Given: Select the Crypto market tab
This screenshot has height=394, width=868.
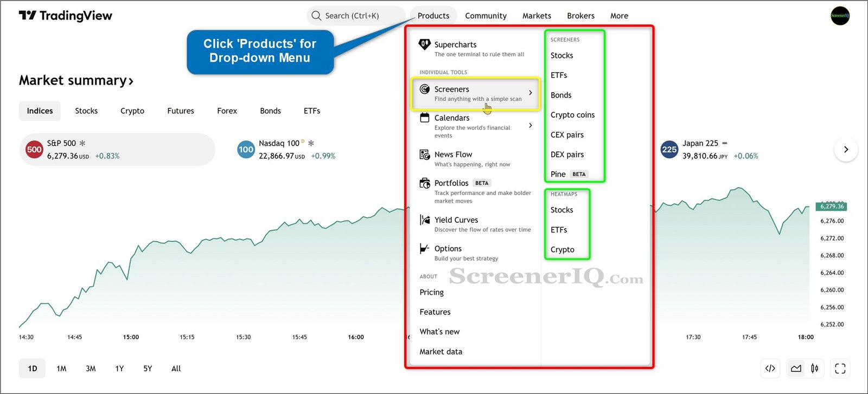Looking at the screenshot, I should [132, 111].
